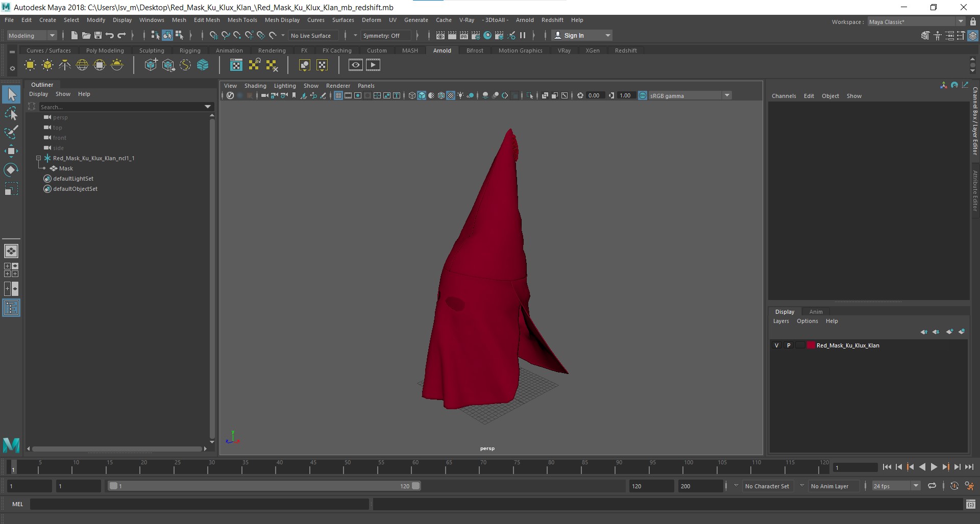Switch to the Anim layer tab
This screenshot has height=524, width=980.
816,312
